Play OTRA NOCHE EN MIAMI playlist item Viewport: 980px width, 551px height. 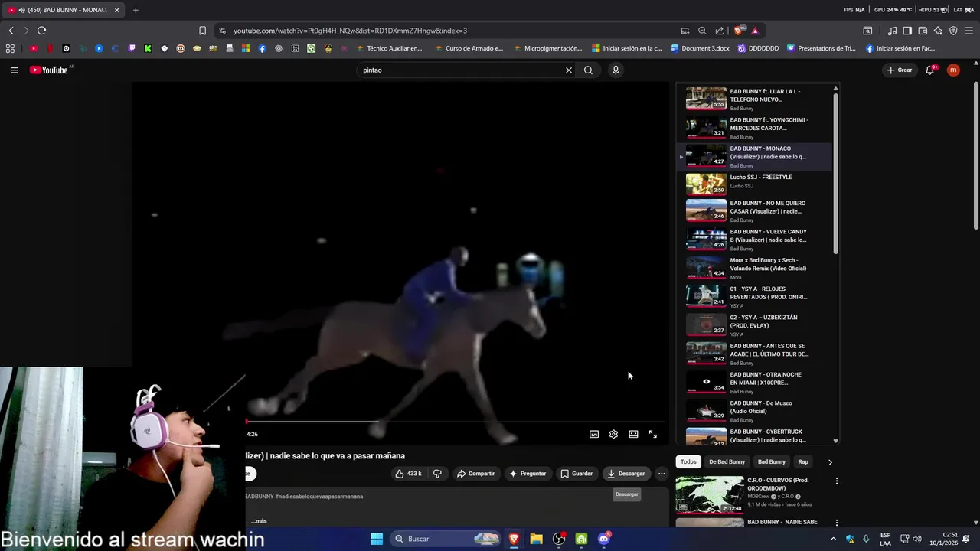754,383
